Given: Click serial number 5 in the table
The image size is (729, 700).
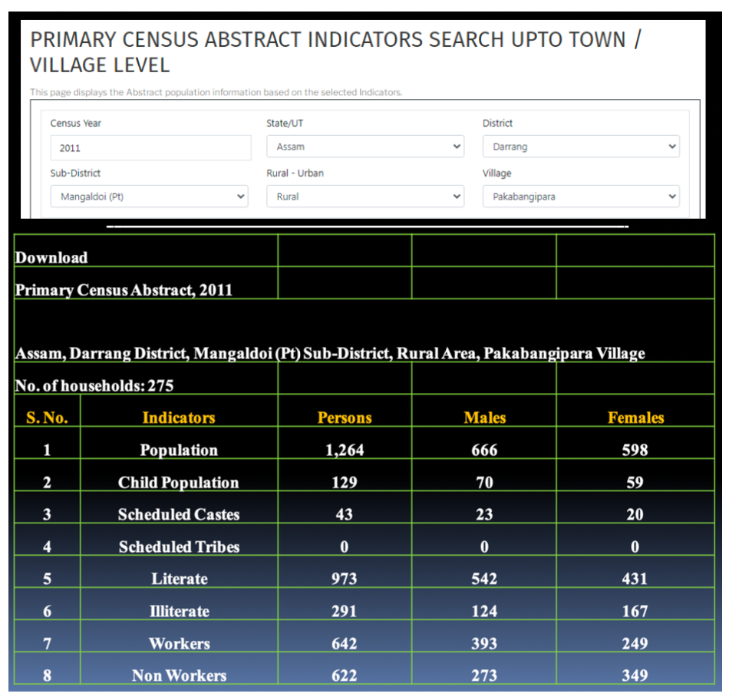Looking at the screenshot, I should coord(47,579).
